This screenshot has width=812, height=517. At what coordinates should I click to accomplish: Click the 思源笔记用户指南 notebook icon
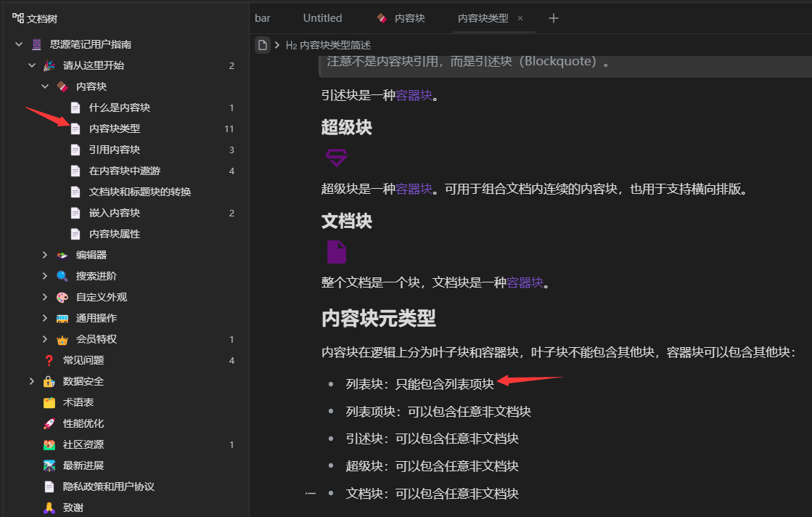pos(36,44)
